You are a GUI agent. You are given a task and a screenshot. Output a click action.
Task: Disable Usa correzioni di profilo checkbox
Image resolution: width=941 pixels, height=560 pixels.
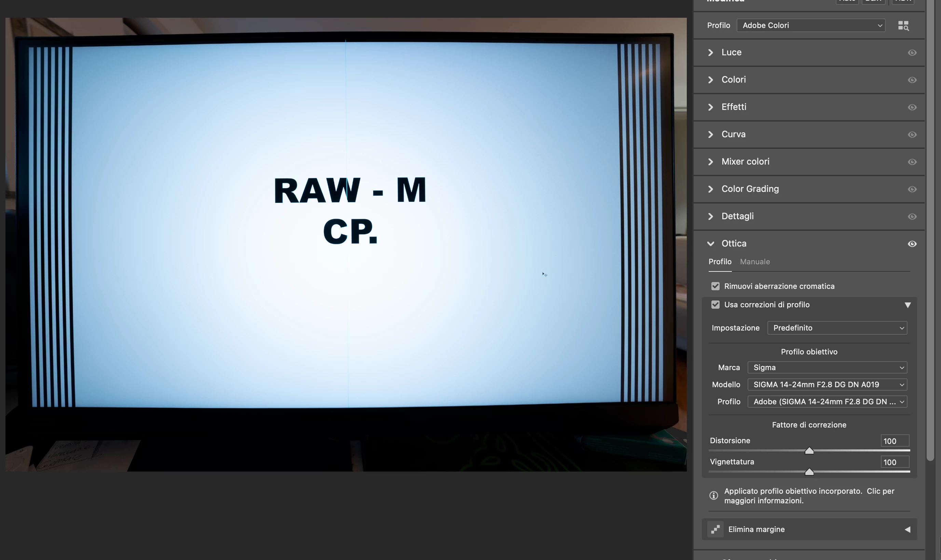715,305
